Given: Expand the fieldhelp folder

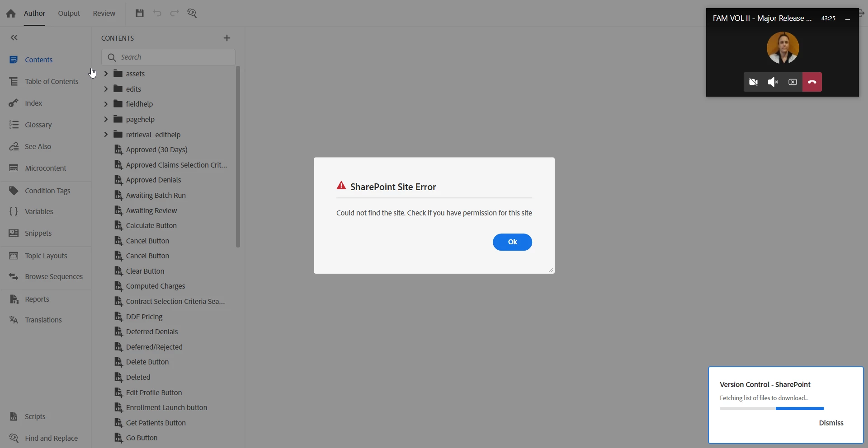Looking at the screenshot, I should [106, 104].
